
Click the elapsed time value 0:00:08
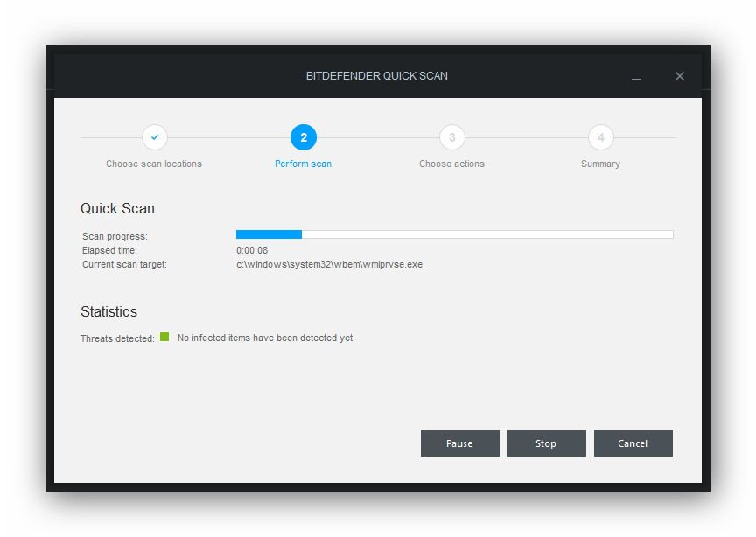point(252,250)
